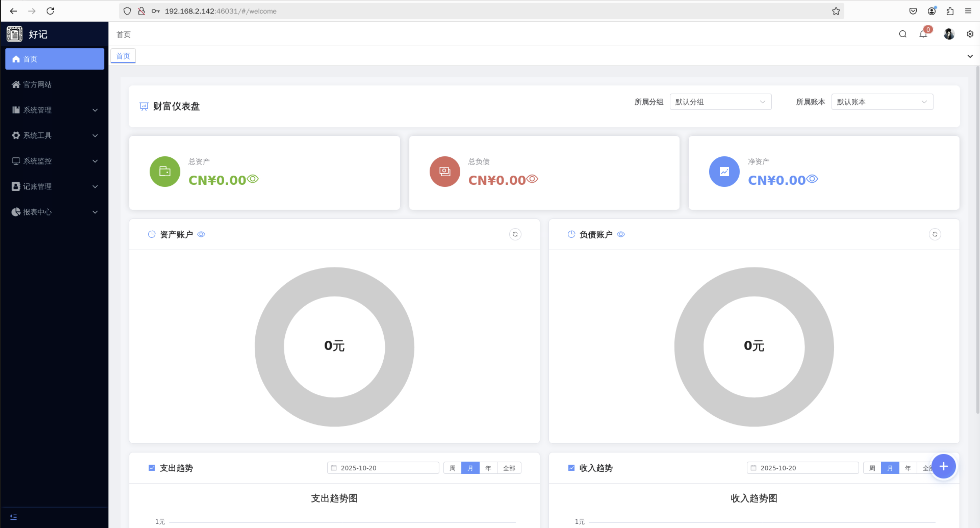This screenshot has height=528, width=980.
Task: Click the notification bell icon
Action: (923, 34)
